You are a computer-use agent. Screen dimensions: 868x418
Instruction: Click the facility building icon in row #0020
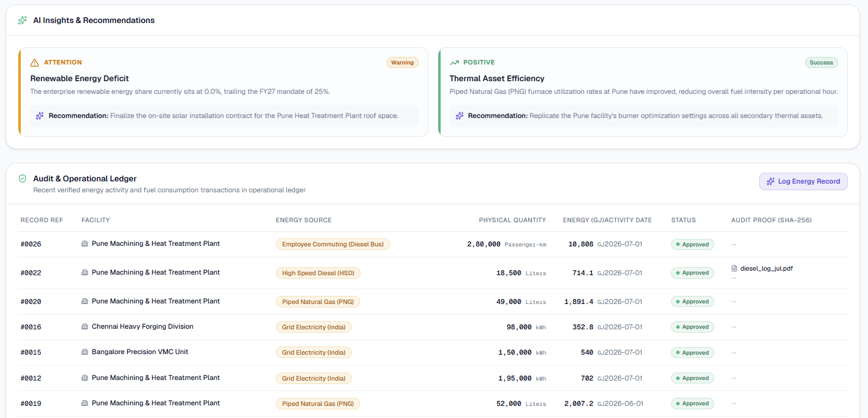[x=85, y=301]
